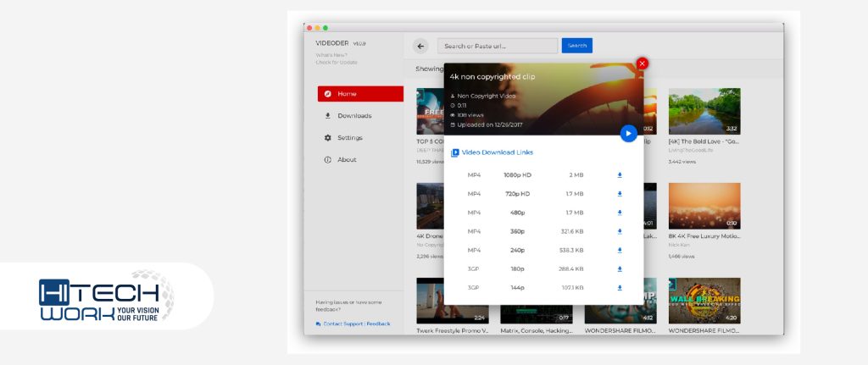The image size is (868, 365).
Task: Click the Video Download Links icon
Action: (455, 152)
